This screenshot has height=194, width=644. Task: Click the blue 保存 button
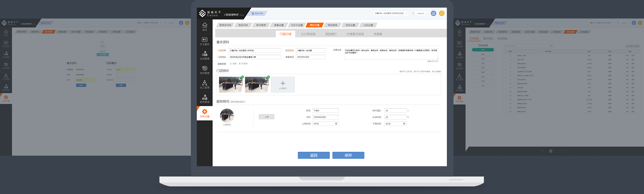pos(348,155)
